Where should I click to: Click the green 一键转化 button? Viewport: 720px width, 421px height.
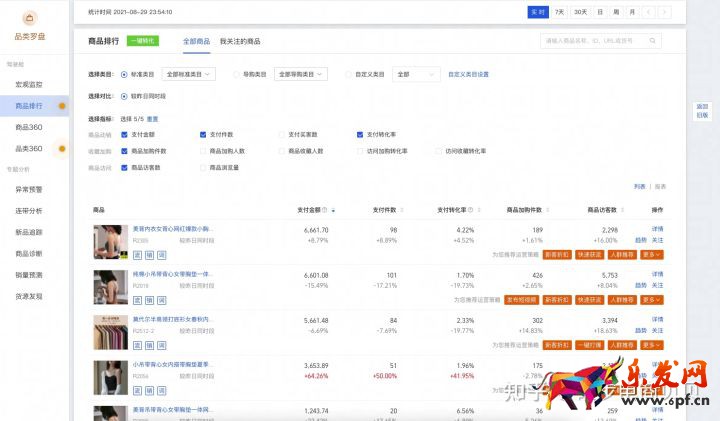[x=142, y=41]
